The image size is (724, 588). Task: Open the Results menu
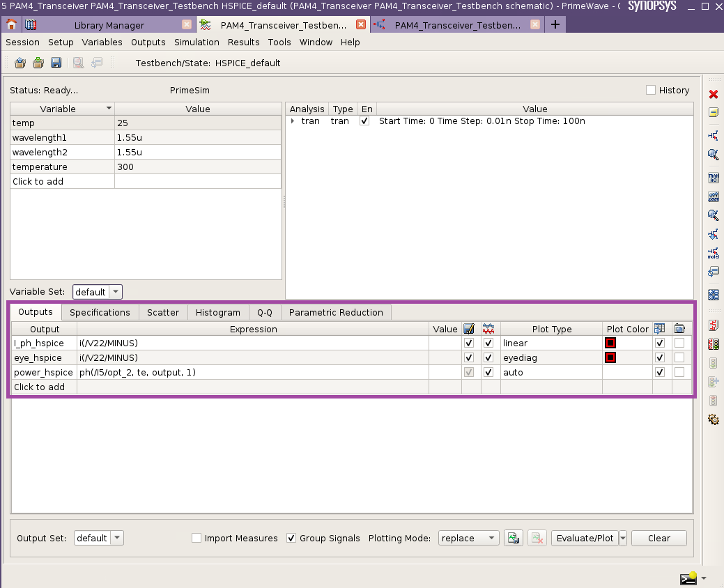243,42
